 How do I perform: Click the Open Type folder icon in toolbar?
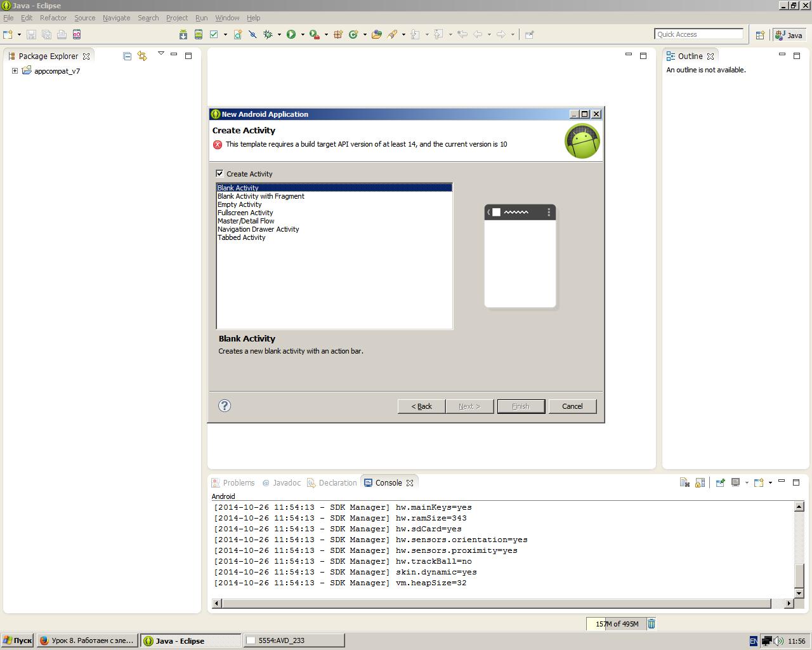point(377,34)
